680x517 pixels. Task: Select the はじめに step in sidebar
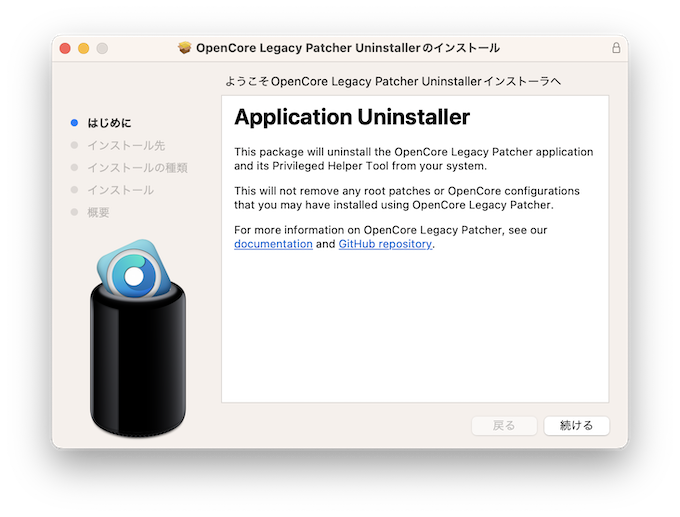coord(109,123)
